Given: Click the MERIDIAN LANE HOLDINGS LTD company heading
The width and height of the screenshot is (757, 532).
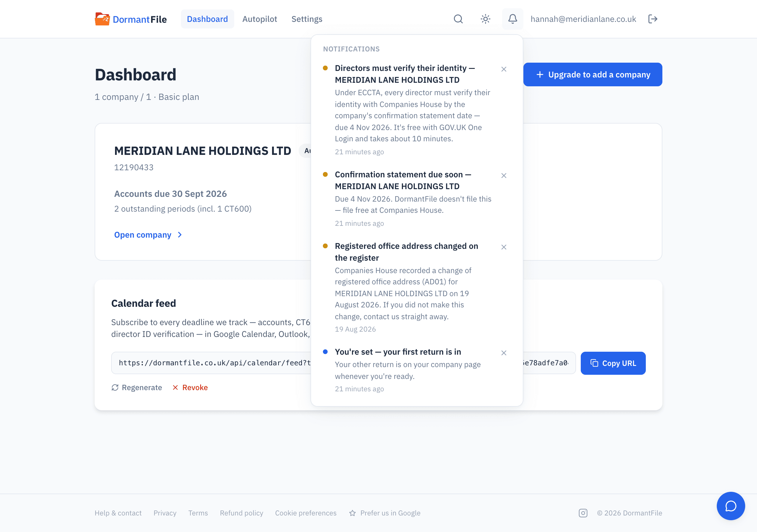Looking at the screenshot, I should point(203,151).
